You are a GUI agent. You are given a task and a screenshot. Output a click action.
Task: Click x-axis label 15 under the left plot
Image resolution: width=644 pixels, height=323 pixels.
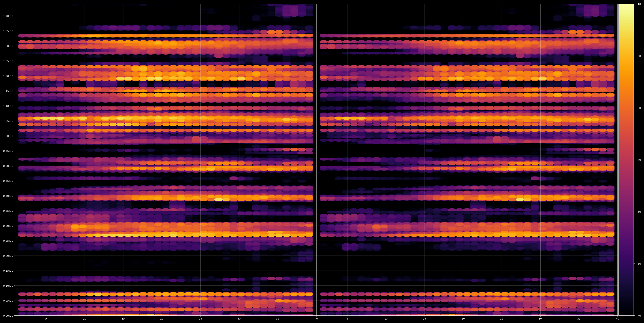pos(123,319)
